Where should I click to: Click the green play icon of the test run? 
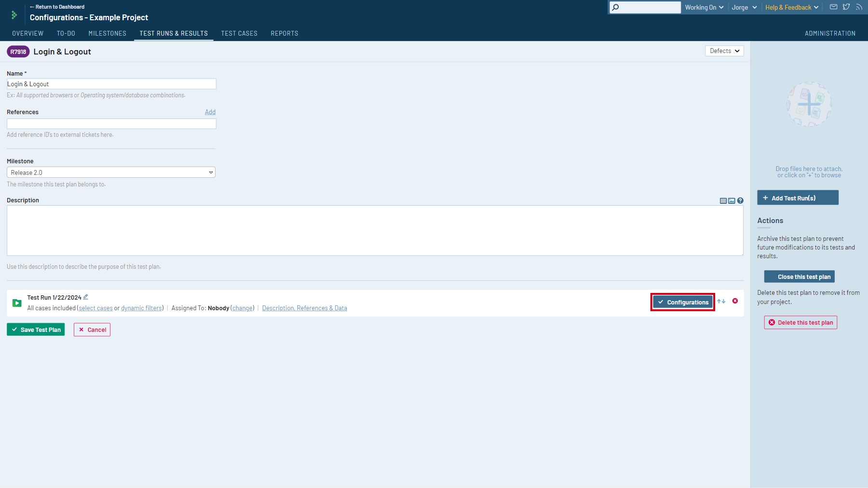coord(17,303)
